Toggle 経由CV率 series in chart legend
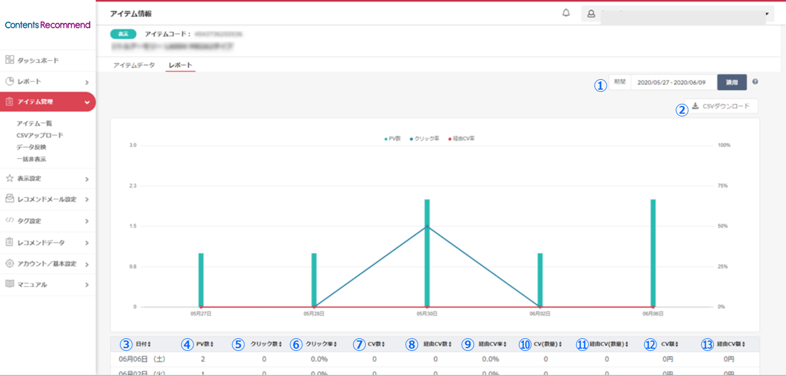 pos(461,138)
